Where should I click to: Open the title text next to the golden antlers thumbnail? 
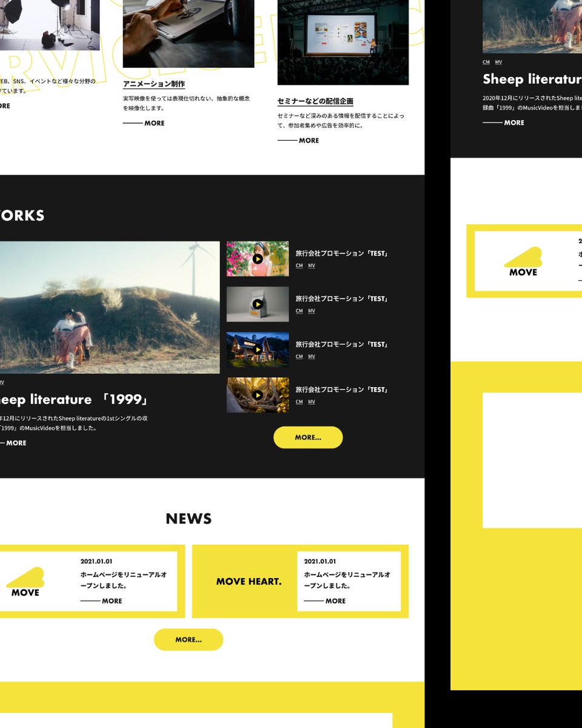(x=342, y=389)
